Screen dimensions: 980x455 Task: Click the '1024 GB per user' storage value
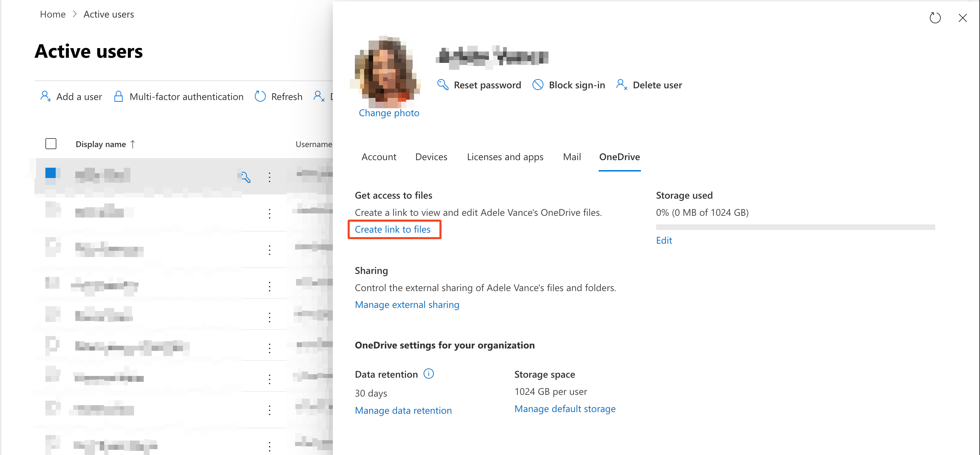click(550, 391)
